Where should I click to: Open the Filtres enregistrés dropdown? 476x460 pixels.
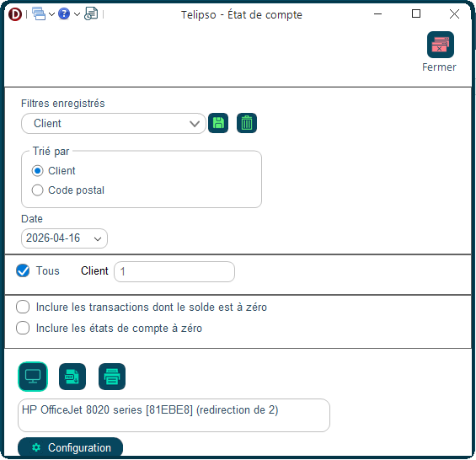click(x=114, y=124)
